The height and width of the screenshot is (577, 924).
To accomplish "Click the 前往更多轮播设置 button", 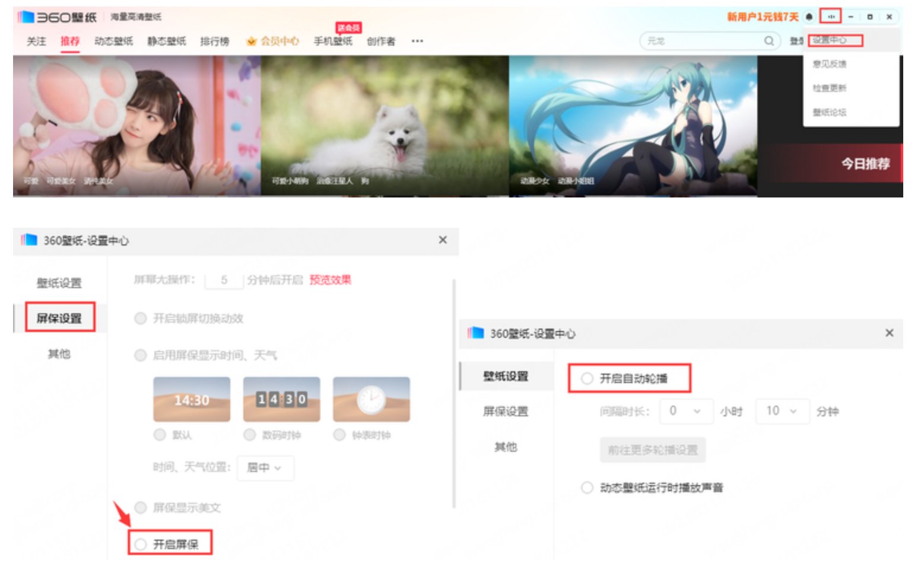I will 651,450.
